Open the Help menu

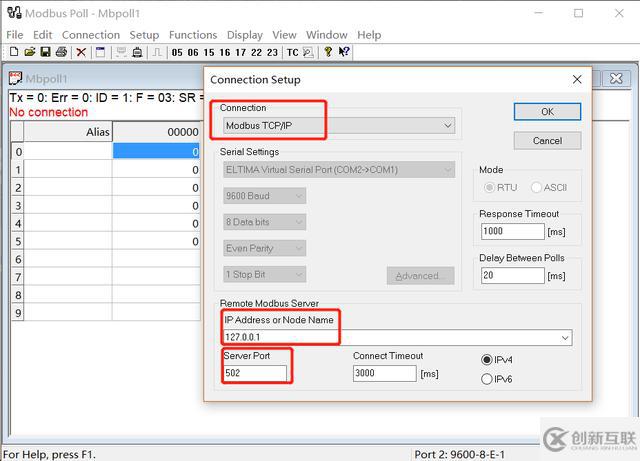[x=369, y=35]
